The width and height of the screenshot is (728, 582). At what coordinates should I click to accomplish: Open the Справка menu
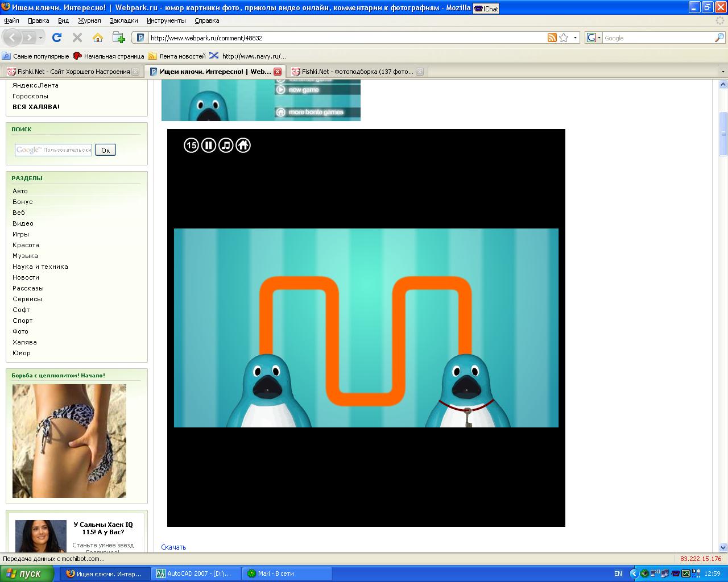coord(207,20)
